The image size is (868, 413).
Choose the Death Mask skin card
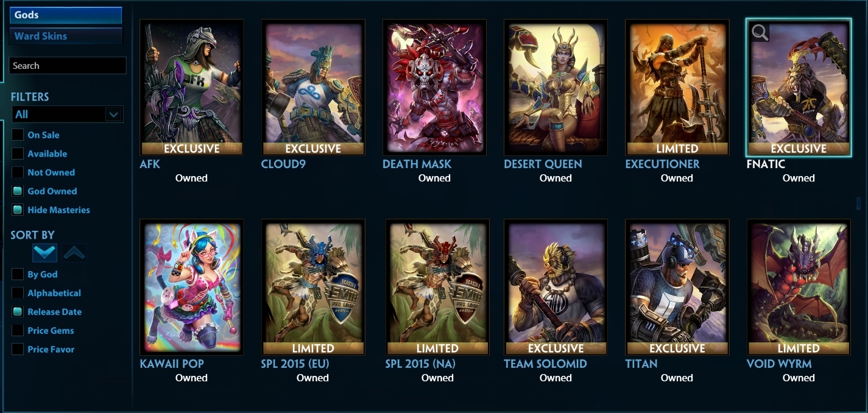(434, 88)
